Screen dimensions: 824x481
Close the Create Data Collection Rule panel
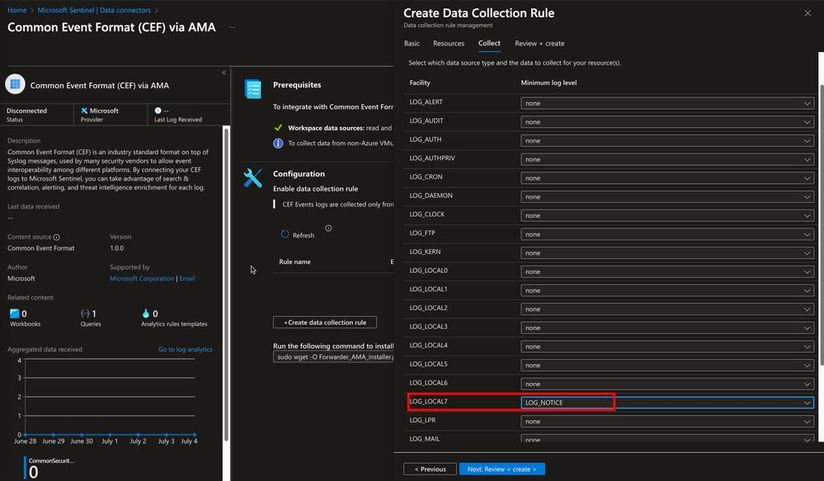808,13
